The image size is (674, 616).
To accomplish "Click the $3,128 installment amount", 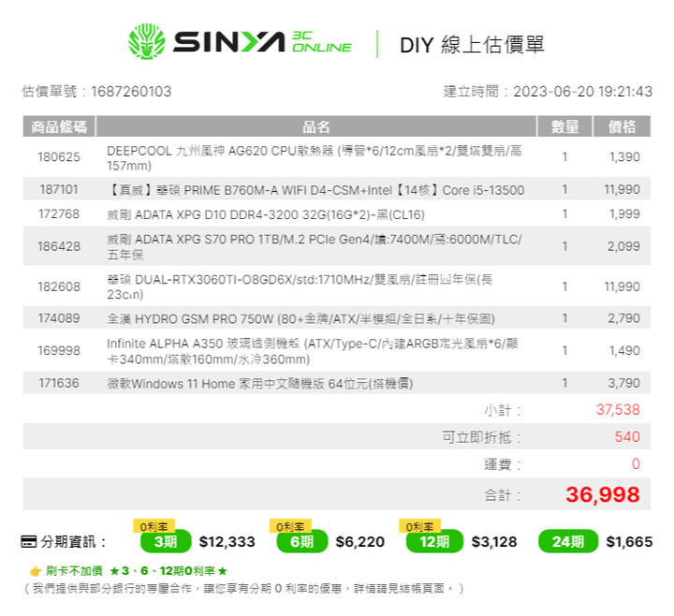I will 494,542.
